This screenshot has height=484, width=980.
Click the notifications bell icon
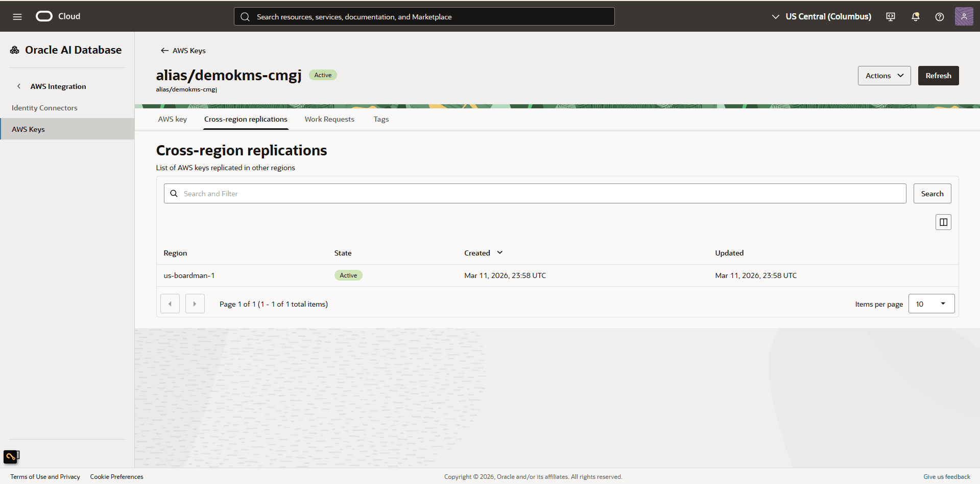(915, 16)
